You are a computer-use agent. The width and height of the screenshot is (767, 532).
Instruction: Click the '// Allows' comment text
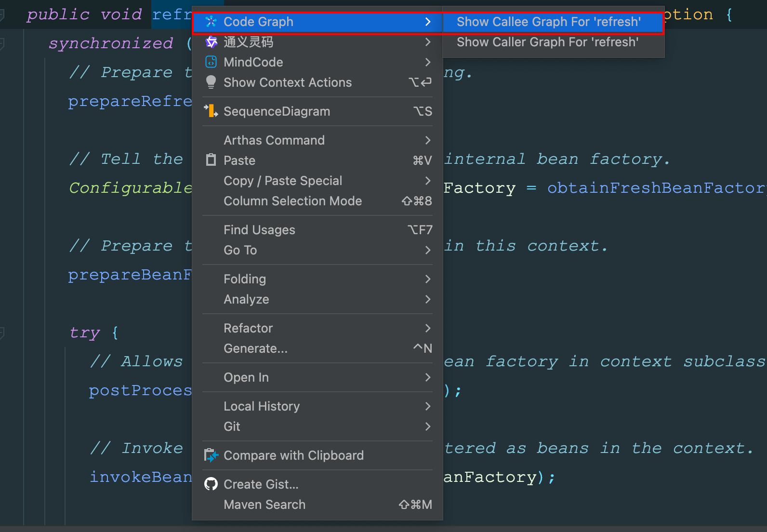pyautogui.click(x=136, y=361)
